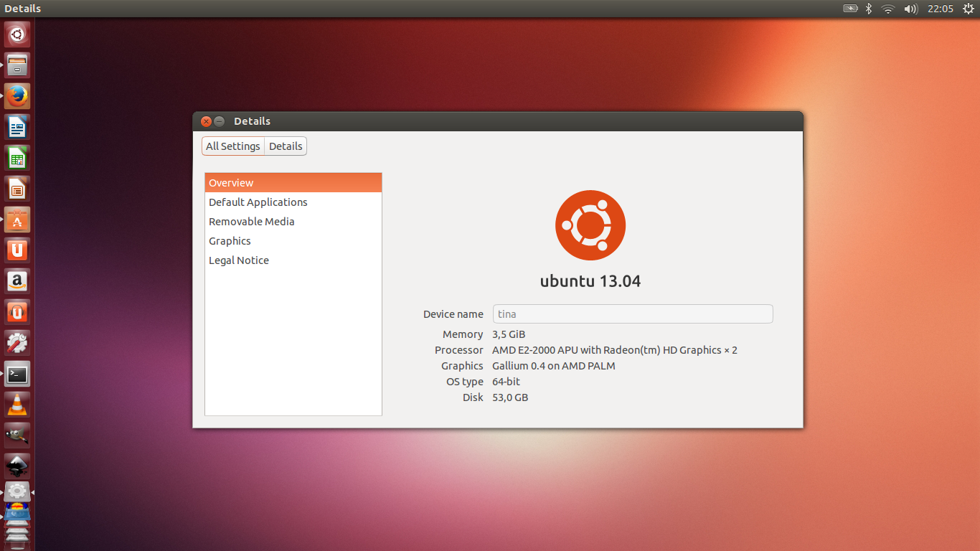
Task: Launch Firefox from the launcher
Action: [17, 96]
